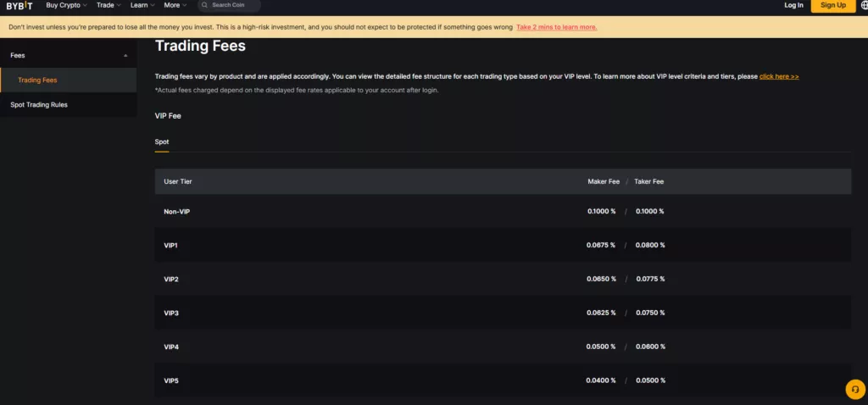Follow the 'click here >>' VIP link
Viewport: 868px width, 405px height.
[779, 76]
